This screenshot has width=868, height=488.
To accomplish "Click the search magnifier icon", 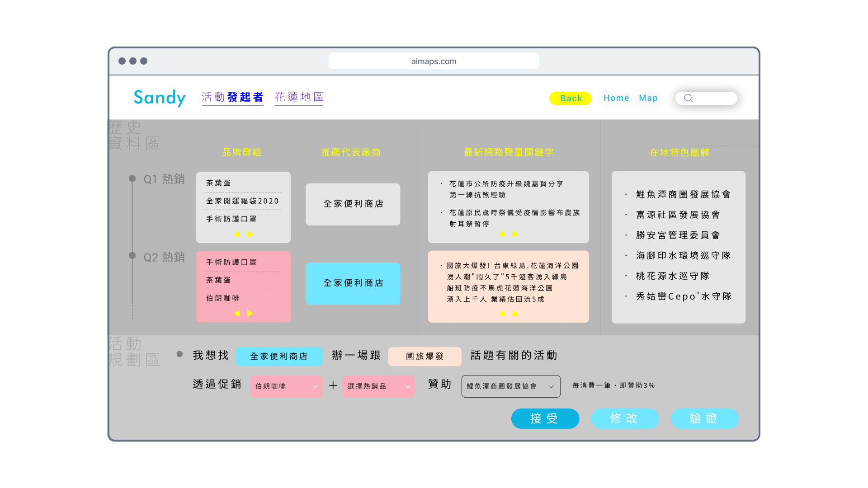I will [x=688, y=98].
